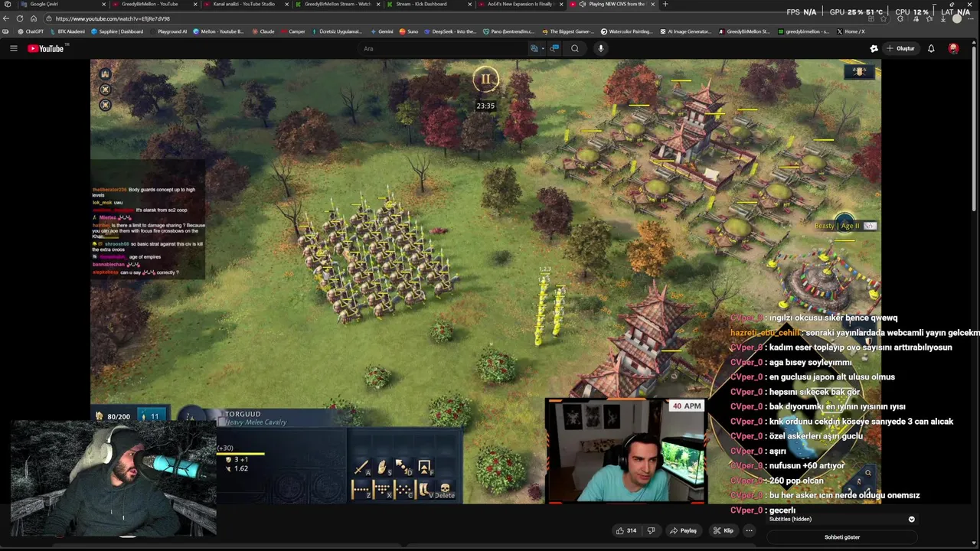The height and width of the screenshot is (551, 980).
Task: Click the minimap magnifier icon
Action: pos(867,473)
